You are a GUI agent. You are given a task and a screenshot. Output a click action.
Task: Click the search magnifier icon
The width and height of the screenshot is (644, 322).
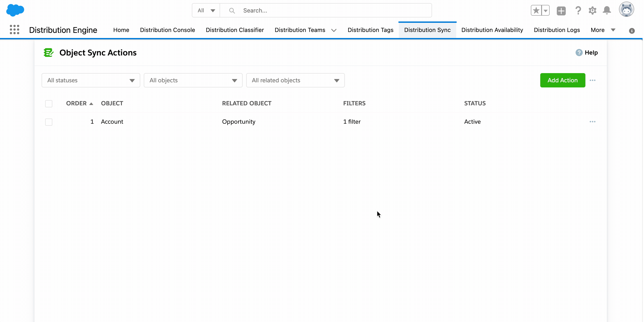232,11
